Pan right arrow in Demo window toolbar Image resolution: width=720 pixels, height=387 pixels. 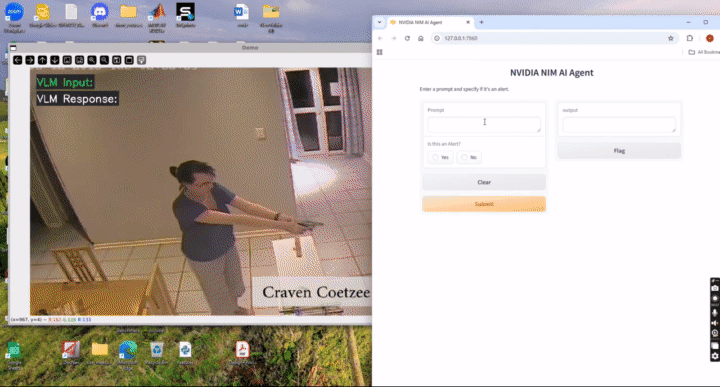point(30,60)
